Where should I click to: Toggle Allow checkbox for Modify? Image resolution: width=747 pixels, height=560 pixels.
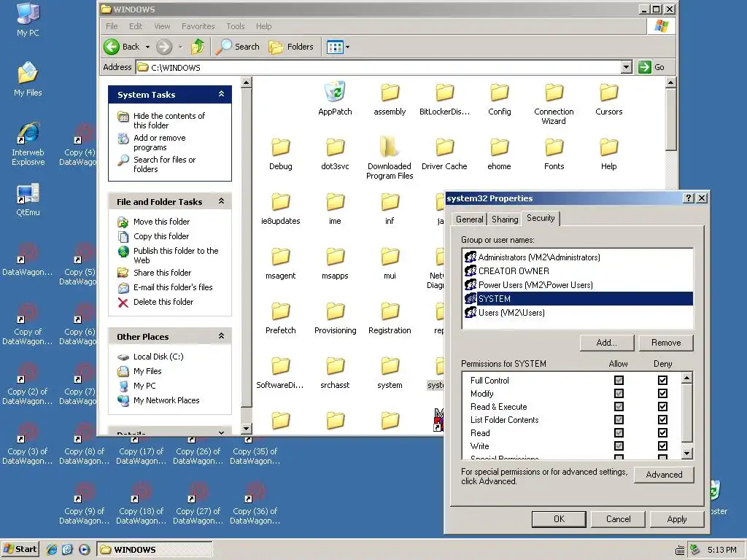click(x=619, y=393)
